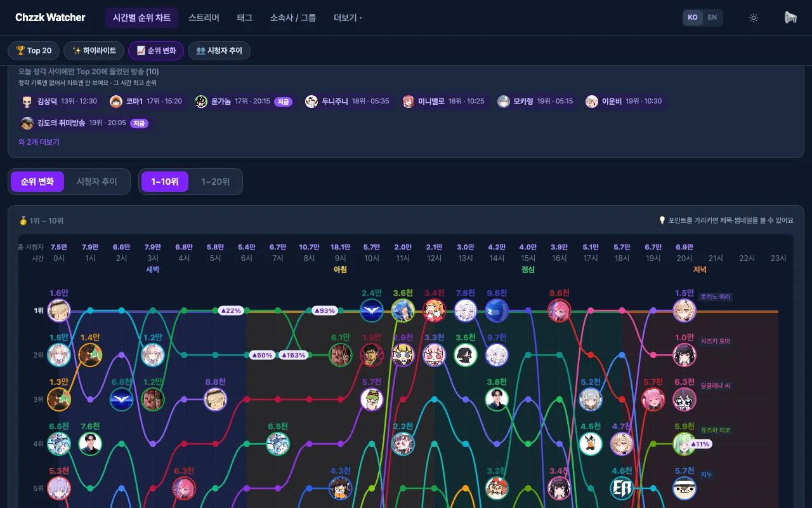Click the 1위 avatar with 1.6만 at 0시
The height and width of the screenshot is (508, 812).
pos(59,311)
